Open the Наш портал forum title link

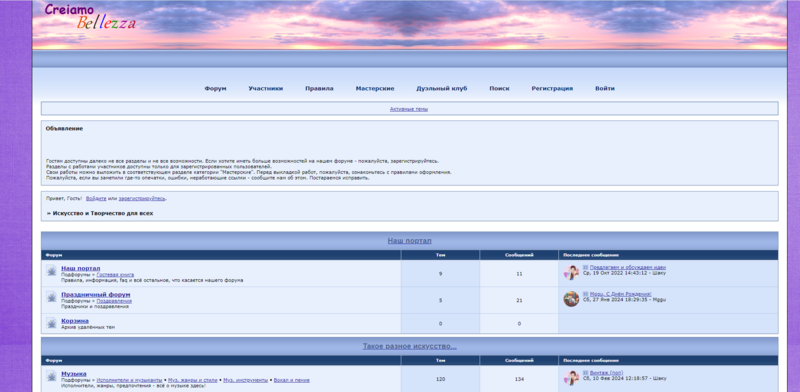coord(81,268)
